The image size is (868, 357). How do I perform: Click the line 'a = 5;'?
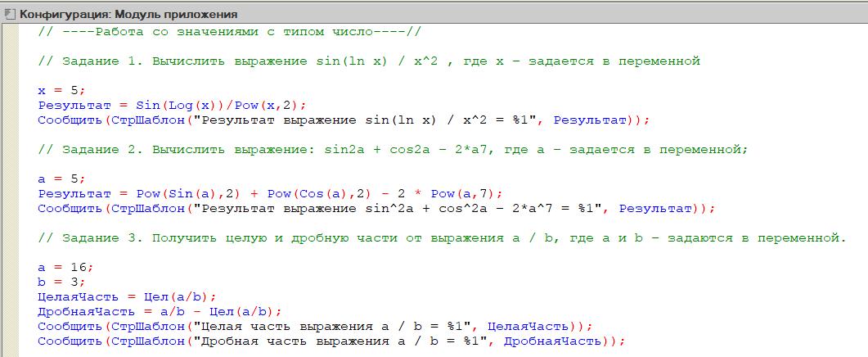pos(61,179)
